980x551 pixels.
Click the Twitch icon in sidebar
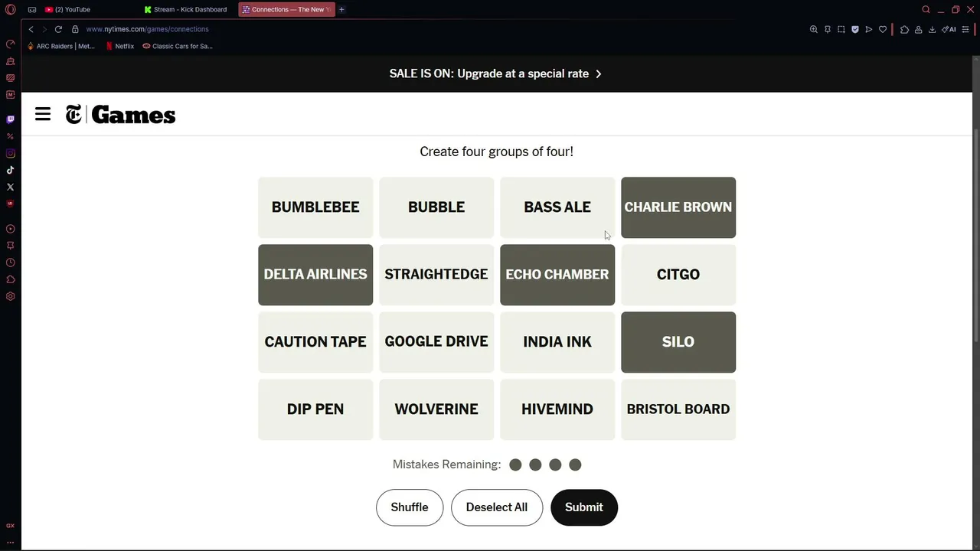pyautogui.click(x=10, y=119)
